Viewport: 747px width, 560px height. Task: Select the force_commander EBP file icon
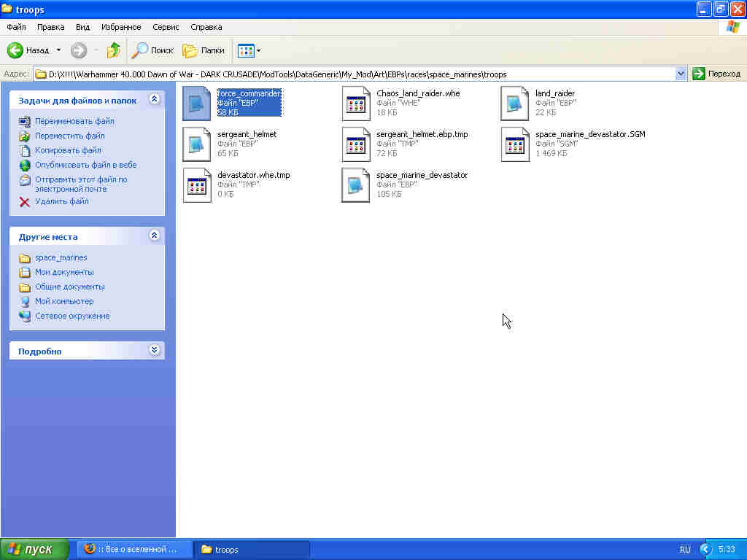click(x=196, y=103)
